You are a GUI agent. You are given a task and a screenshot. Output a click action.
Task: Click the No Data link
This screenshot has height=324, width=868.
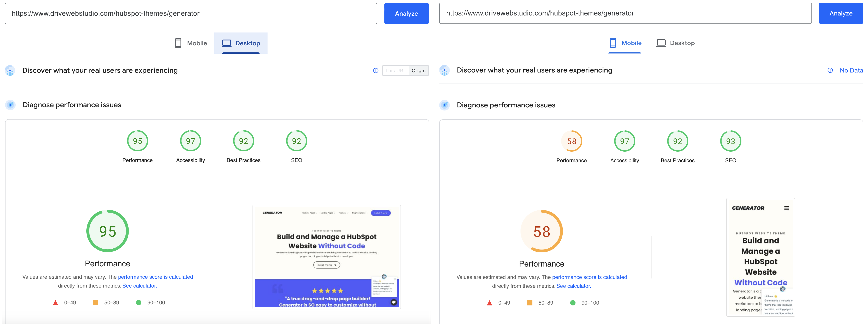(851, 71)
